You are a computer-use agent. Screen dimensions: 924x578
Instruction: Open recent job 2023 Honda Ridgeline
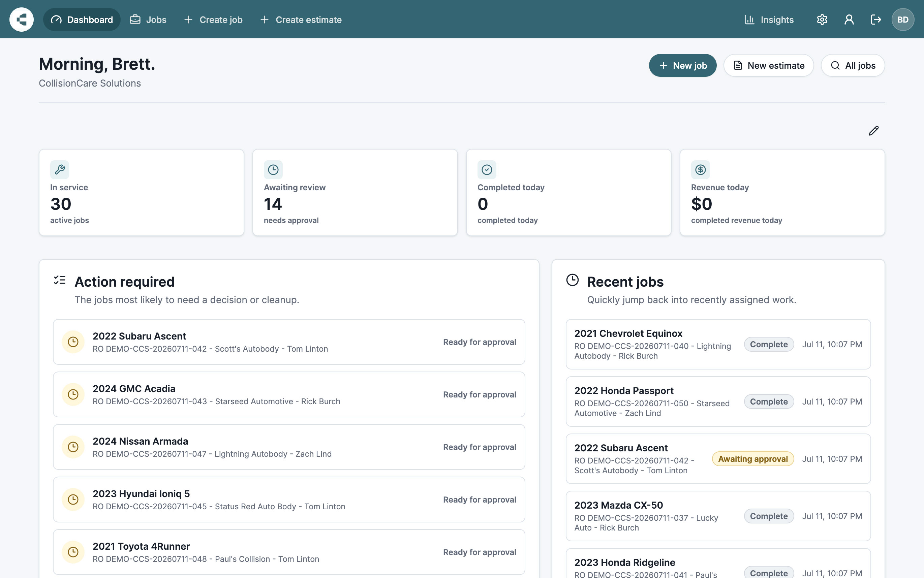tap(718, 564)
